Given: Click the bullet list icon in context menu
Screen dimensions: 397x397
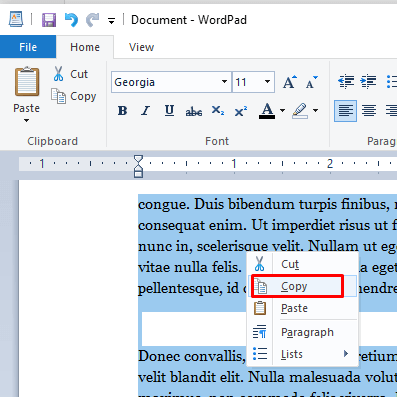Looking at the screenshot, I should 260,354.
